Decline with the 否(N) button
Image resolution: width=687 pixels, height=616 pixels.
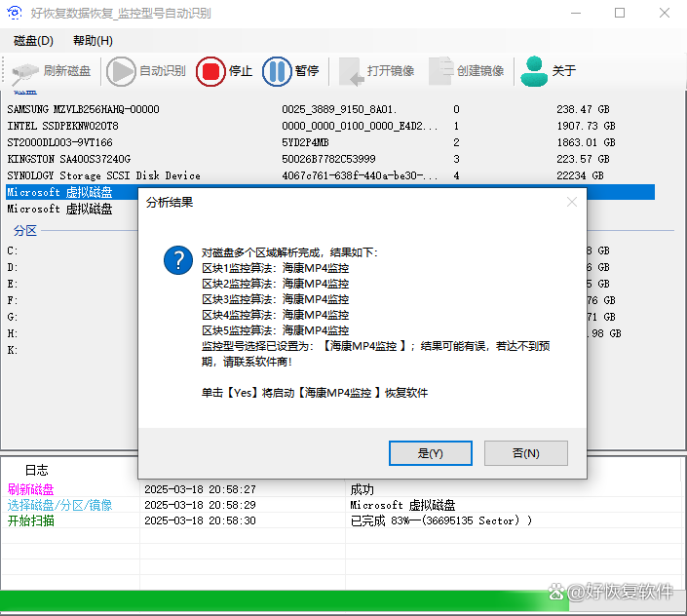point(526,453)
